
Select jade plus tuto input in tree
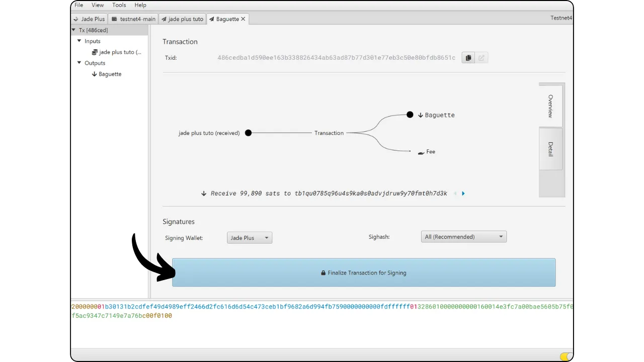pyautogui.click(x=120, y=52)
